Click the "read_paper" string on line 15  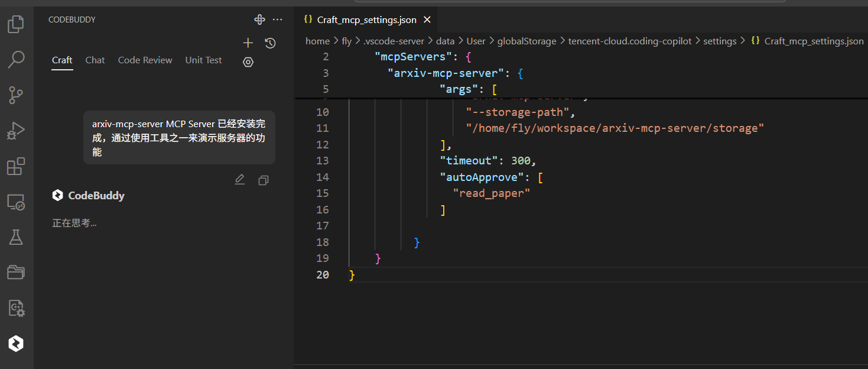point(492,193)
